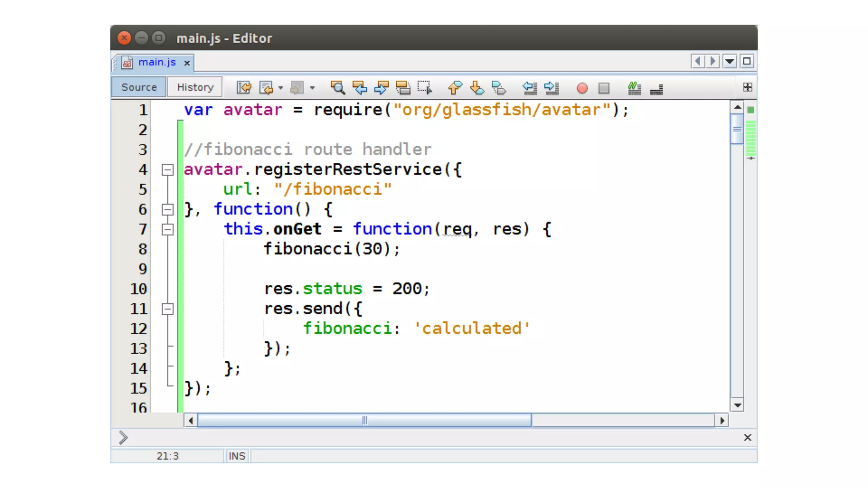Toggle Rectangular Selection mode icon
Viewport: 868px width, 488px height.
pos(425,88)
